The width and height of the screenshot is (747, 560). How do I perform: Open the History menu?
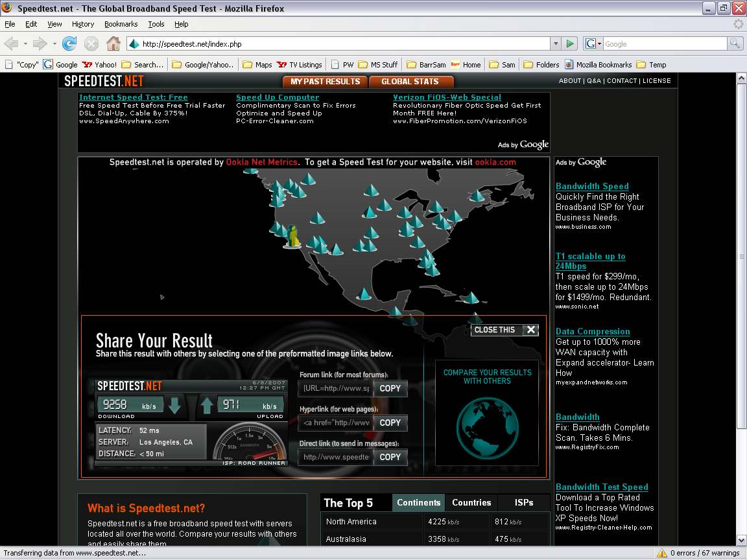[83, 24]
